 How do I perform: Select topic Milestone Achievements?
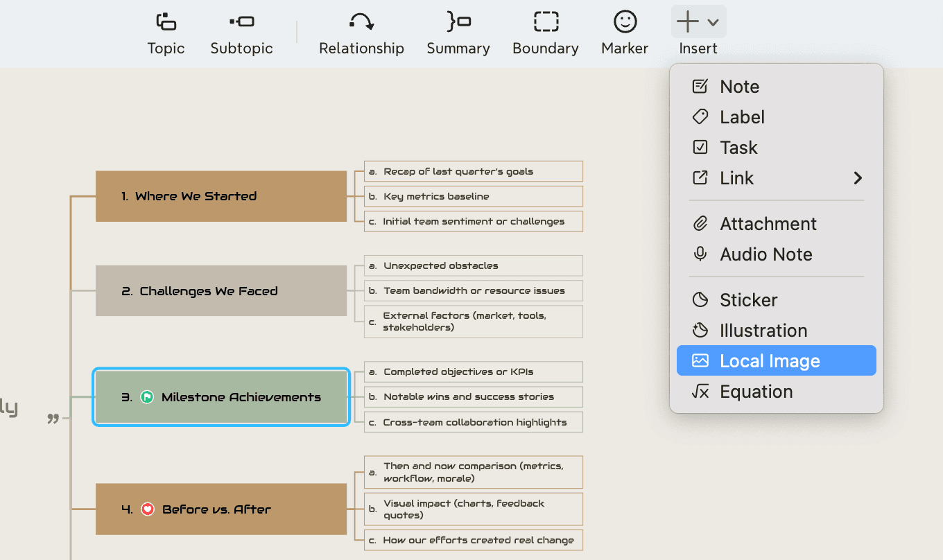(221, 397)
